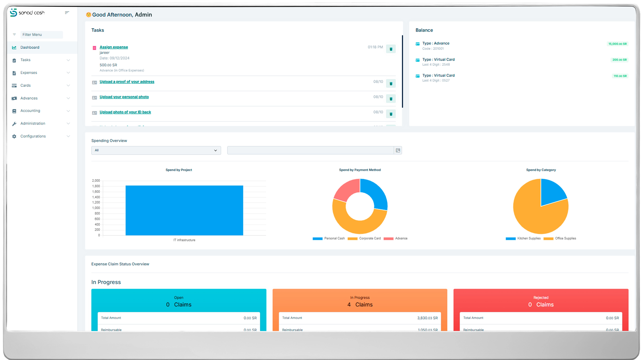Expand the Administration menu chevron

pos(68,124)
